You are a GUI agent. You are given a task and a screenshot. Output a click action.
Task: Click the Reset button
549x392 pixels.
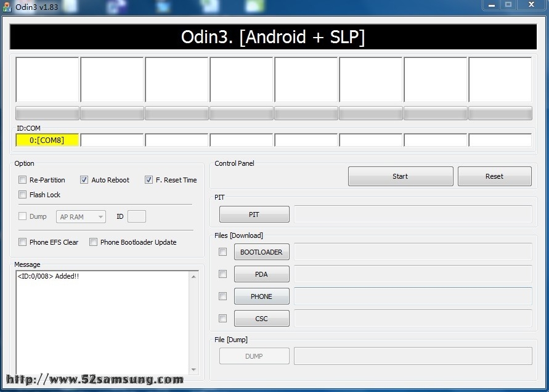point(494,176)
